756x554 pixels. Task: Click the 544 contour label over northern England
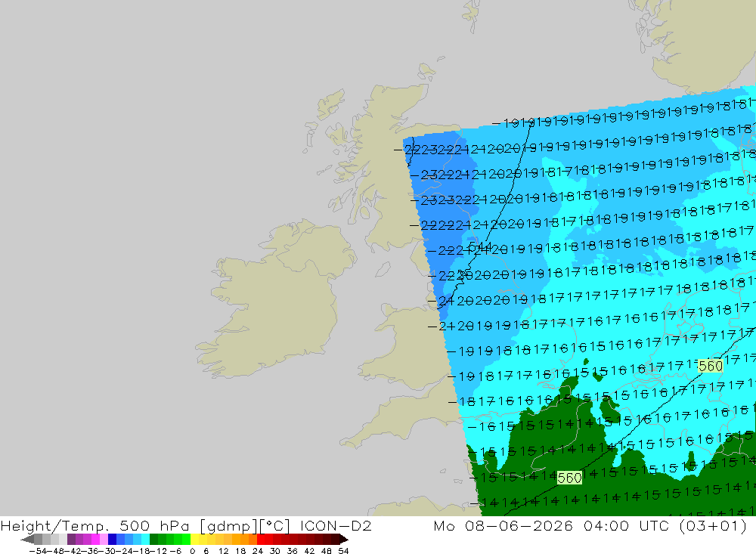coord(480,248)
